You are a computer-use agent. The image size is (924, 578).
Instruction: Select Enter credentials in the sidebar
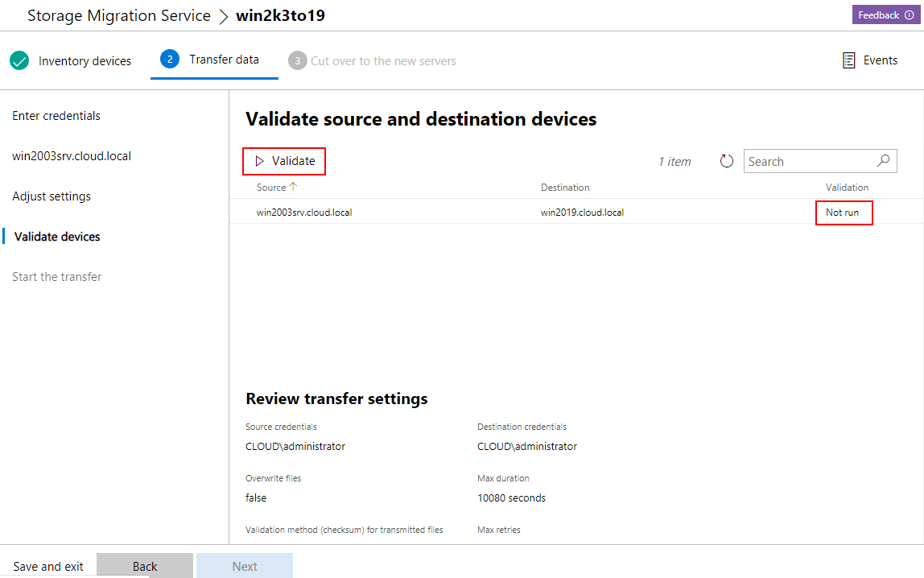pyautogui.click(x=56, y=116)
